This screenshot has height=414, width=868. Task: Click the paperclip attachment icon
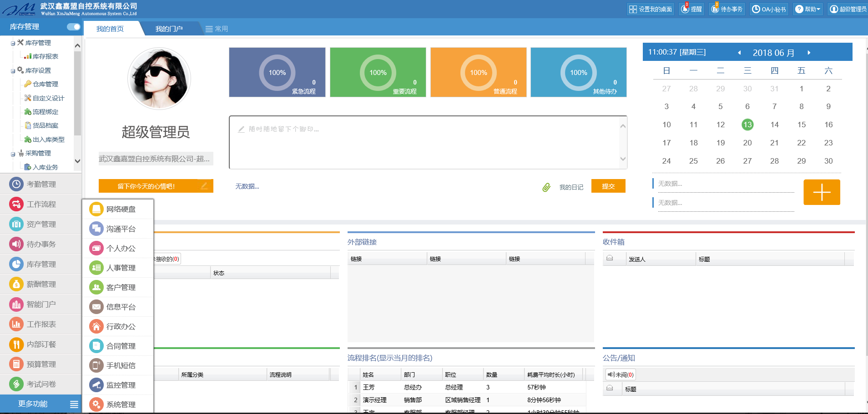[546, 187]
